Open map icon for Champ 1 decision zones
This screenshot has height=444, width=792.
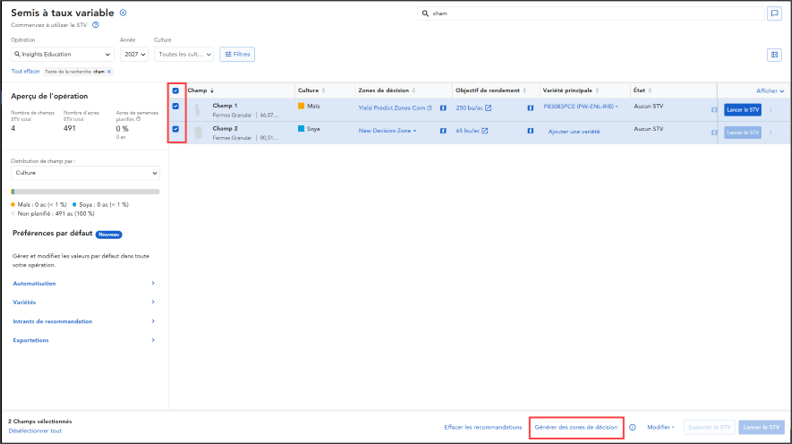point(443,108)
